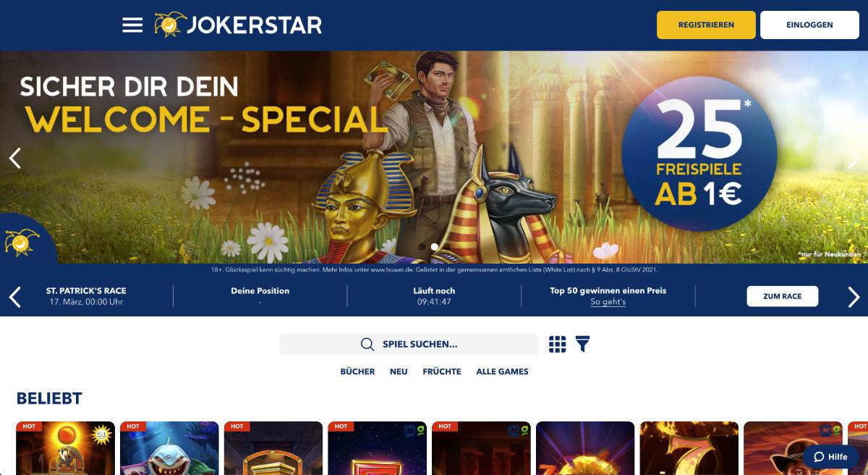
Task: Show the next banner slide
Action: pos(854,158)
